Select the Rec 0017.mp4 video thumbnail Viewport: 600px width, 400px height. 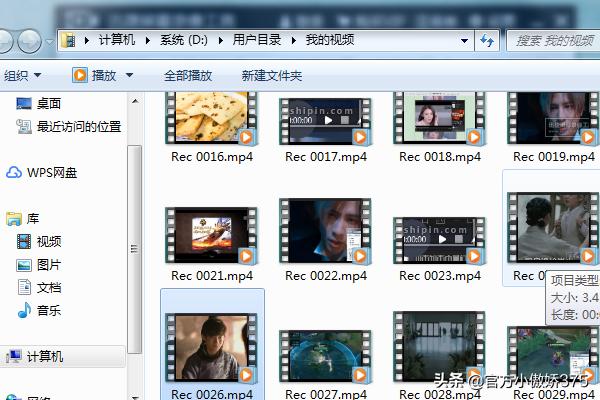(x=325, y=122)
